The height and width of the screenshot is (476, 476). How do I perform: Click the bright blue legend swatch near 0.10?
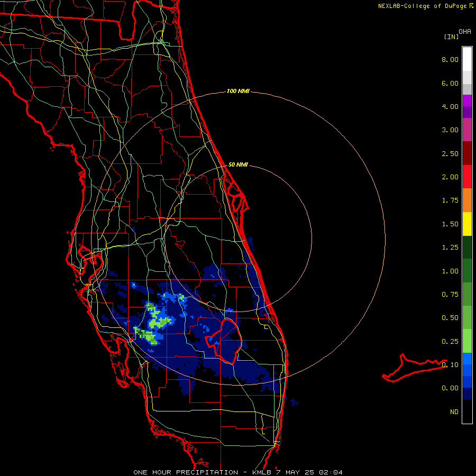point(467,359)
